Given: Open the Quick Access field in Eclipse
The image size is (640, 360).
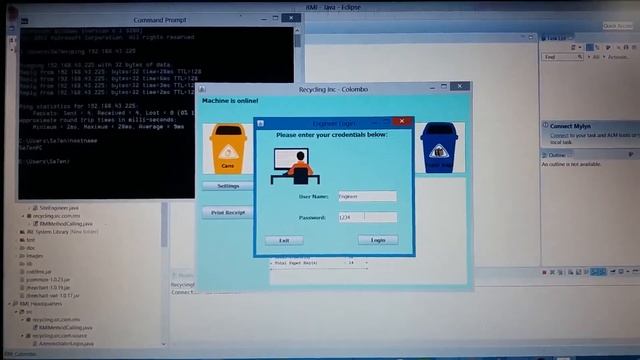Looking at the screenshot, I should tap(617, 26).
